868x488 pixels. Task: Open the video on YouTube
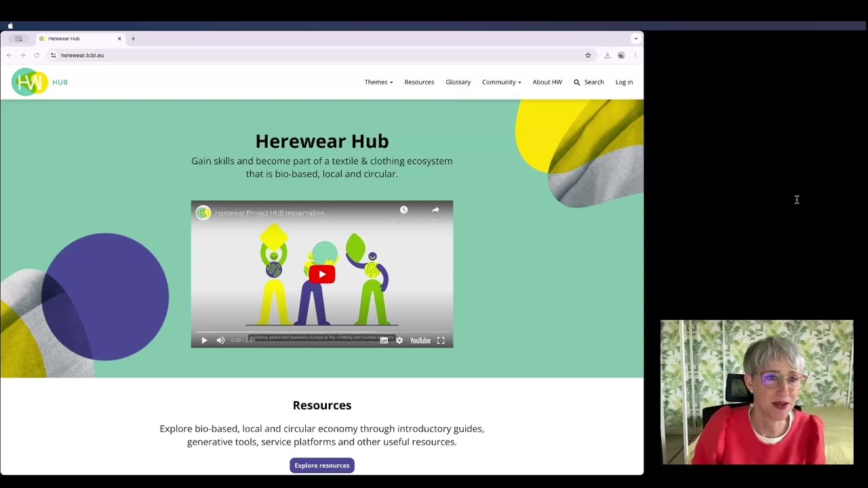coord(420,341)
